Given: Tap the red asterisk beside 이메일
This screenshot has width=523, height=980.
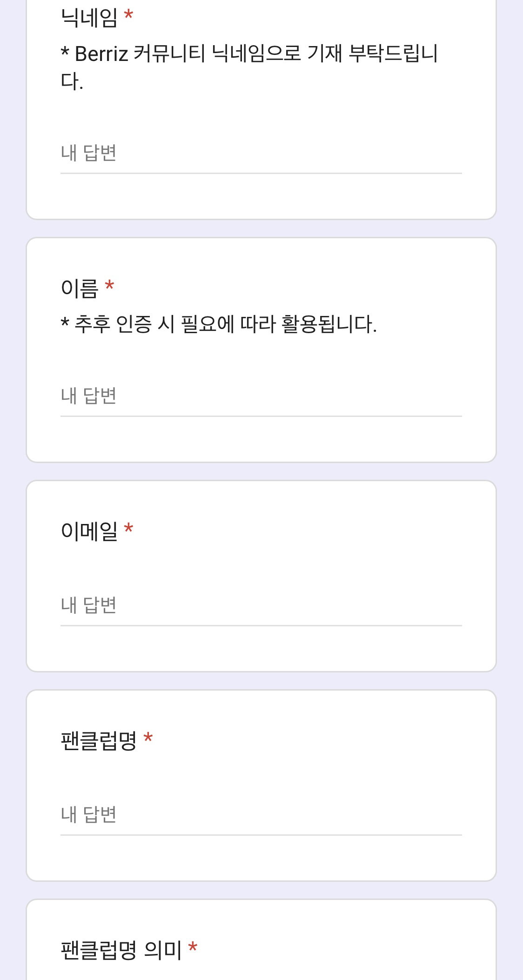Looking at the screenshot, I should (129, 528).
